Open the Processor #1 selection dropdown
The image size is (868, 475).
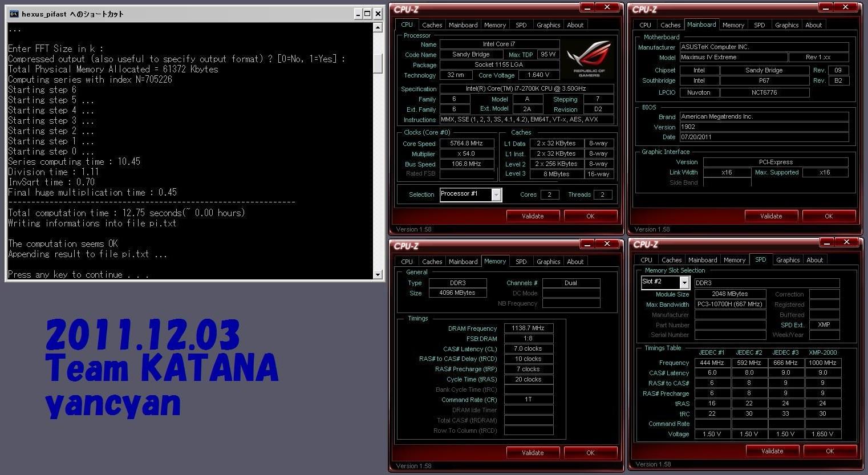pos(496,194)
